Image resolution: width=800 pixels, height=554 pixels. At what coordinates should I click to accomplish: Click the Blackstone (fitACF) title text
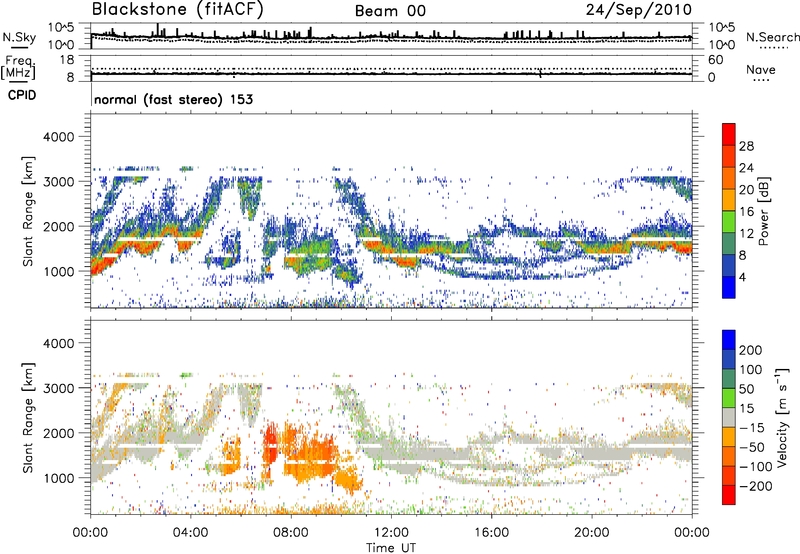pos(177,10)
